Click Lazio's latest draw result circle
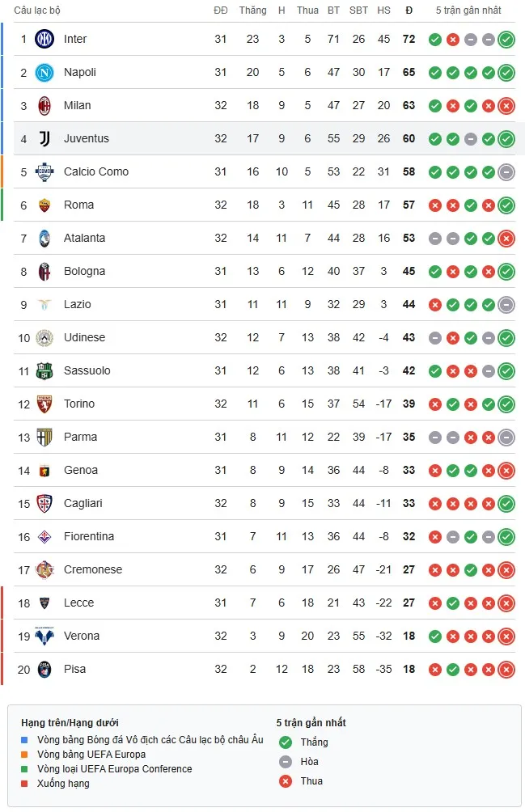The image size is (525, 812). [506, 305]
